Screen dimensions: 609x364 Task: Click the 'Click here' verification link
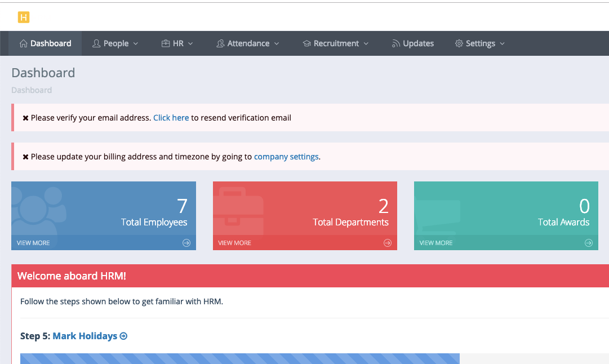[x=171, y=117]
